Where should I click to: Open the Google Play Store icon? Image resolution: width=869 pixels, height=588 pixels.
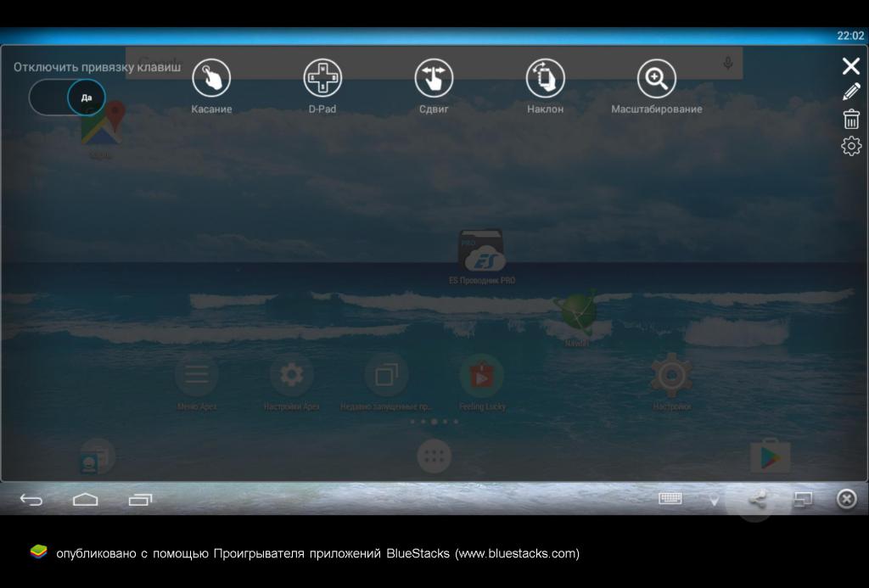pyautogui.click(x=770, y=456)
